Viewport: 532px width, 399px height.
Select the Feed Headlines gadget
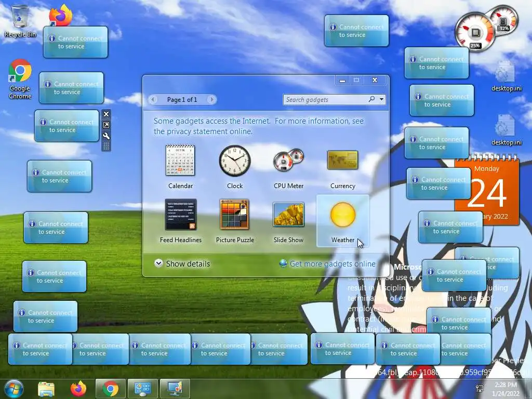[180, 215]
